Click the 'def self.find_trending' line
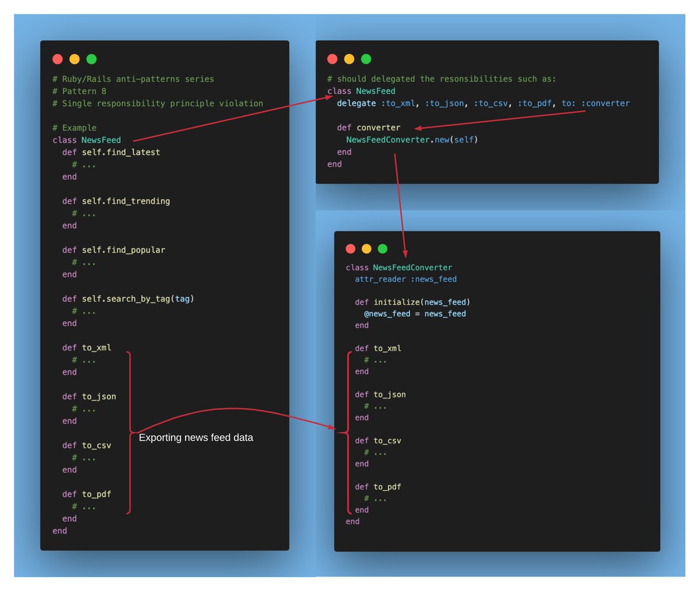 [x=116, y=201]
